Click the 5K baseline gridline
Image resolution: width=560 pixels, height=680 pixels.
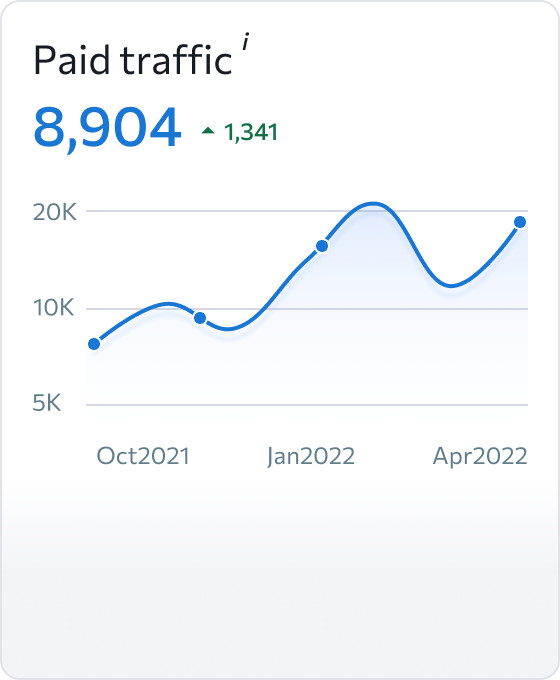pos(307,405)
